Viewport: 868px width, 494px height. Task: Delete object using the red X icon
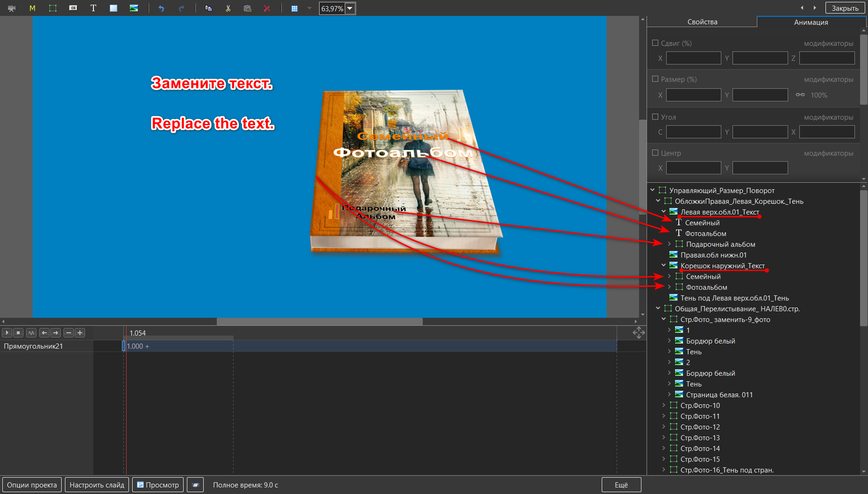[x=267, y=8]
